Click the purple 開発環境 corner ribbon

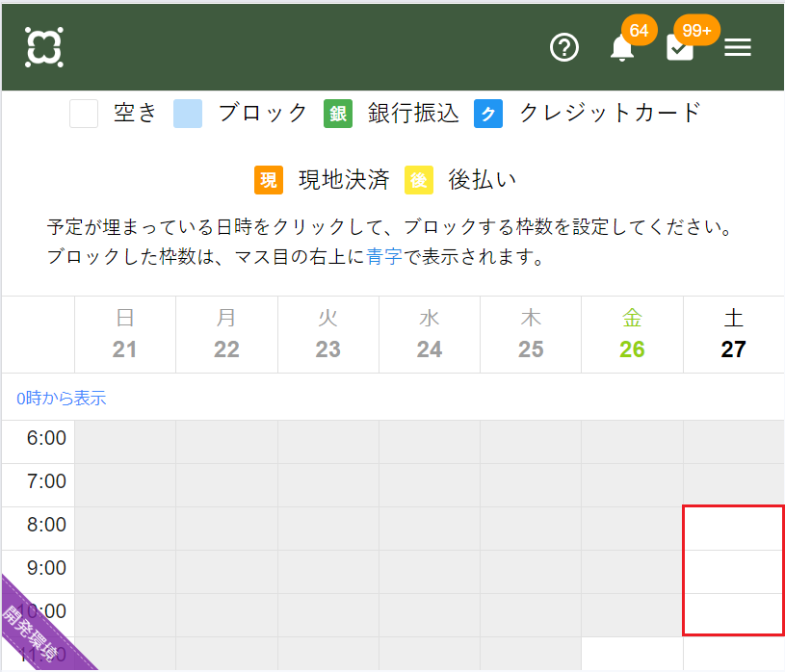click(37, 631)
